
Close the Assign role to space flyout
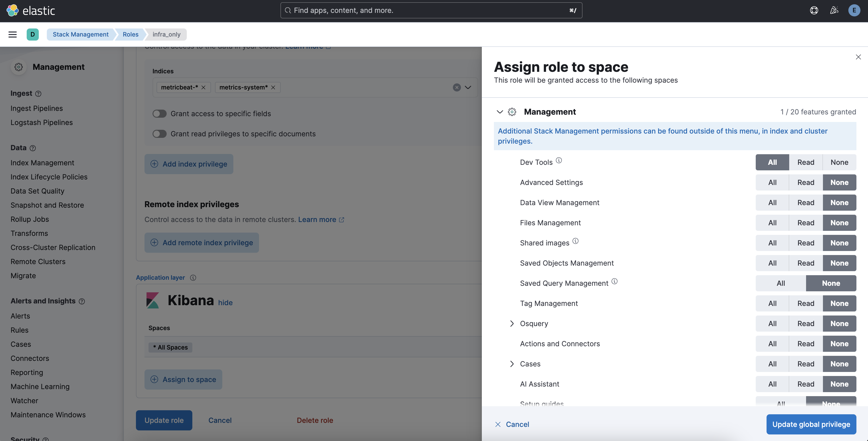click(x=858, y=57)
